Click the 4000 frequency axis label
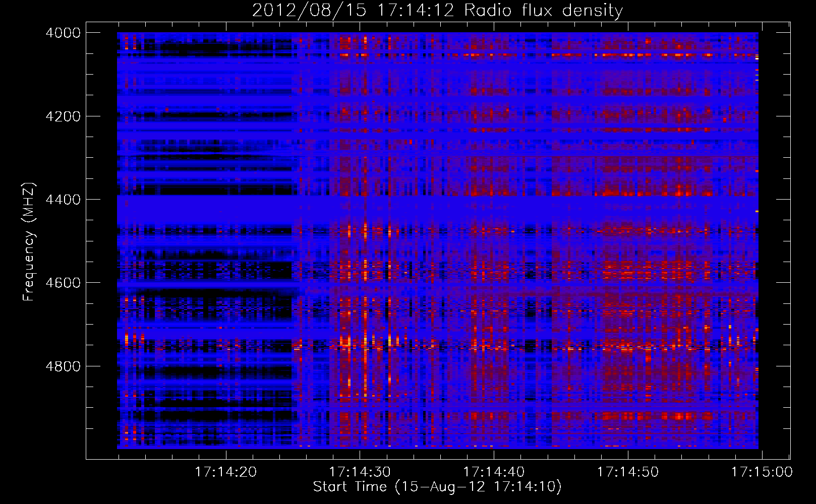 [63, 33]
